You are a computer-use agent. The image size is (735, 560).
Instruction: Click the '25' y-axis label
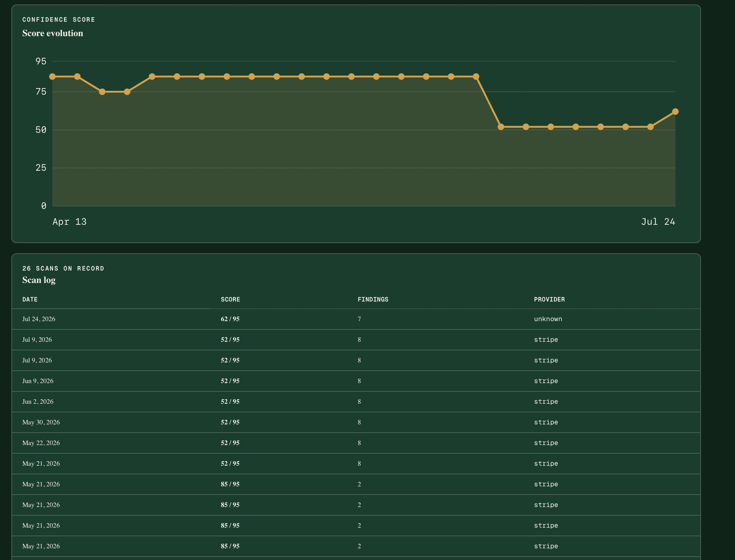coord(41,168)
